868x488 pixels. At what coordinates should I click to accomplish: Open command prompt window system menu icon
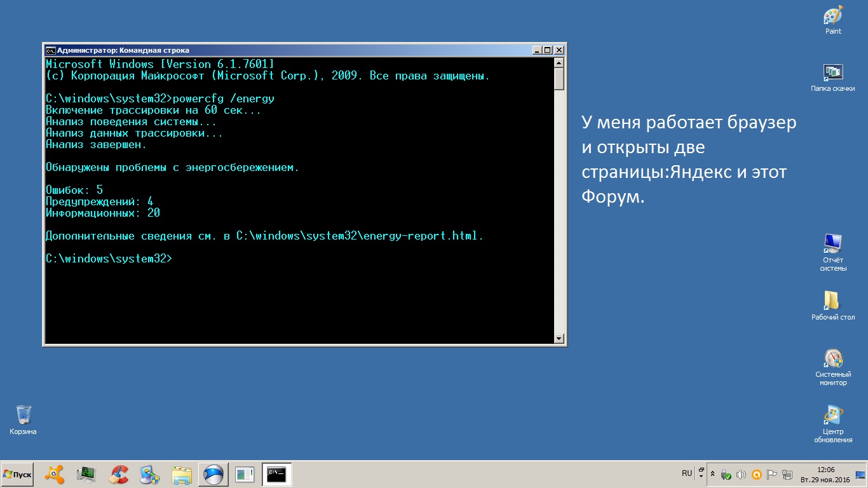click(50, 50)
